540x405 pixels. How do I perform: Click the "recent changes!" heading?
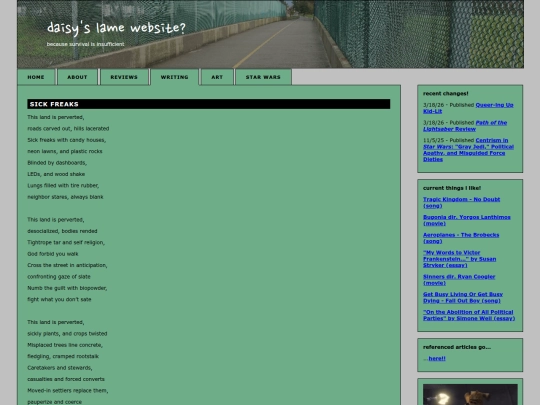446,94
